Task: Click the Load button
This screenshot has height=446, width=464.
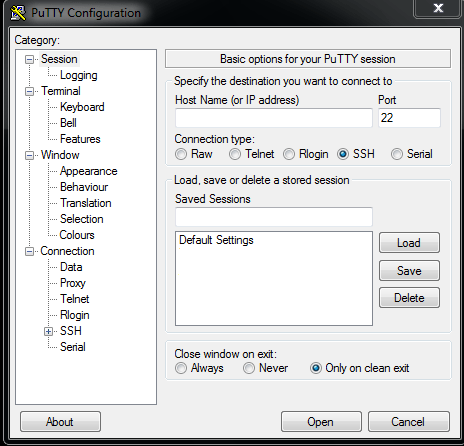Action: point(409,243)
